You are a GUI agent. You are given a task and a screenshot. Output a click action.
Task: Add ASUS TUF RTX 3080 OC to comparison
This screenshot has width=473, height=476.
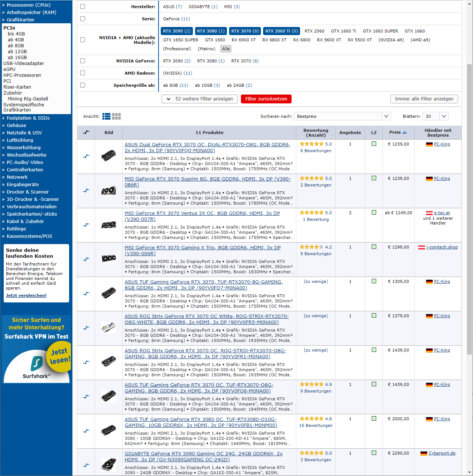click(86, 431)
